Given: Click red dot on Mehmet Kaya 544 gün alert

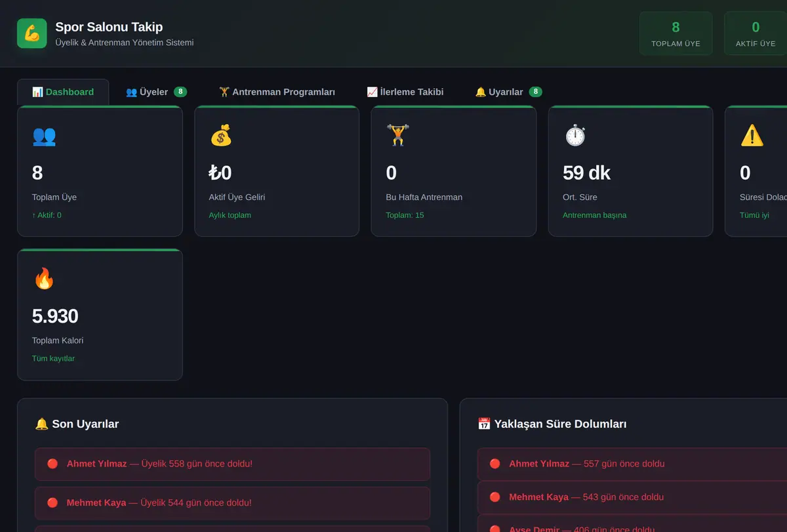Looking at the screenshot, I should 52,503.
